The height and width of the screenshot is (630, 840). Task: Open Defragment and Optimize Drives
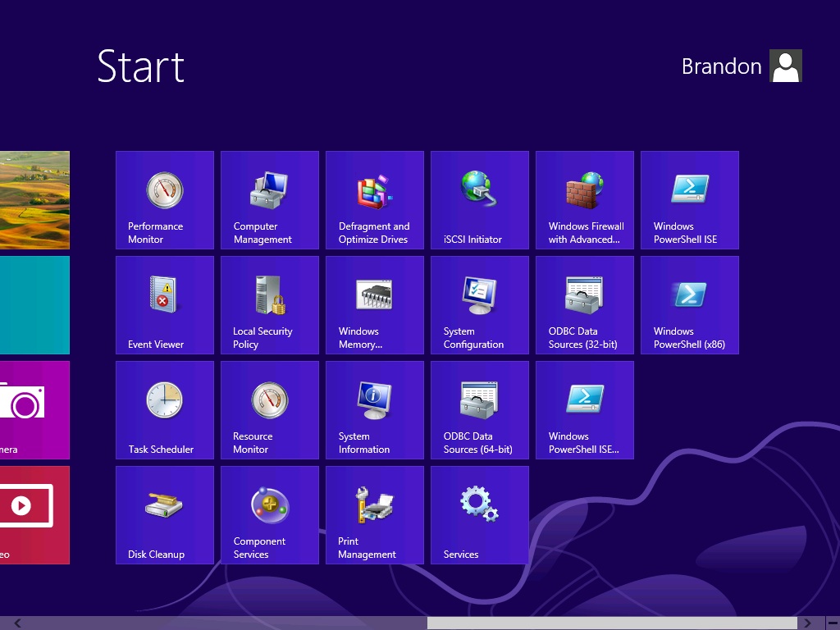coord(374,200)
